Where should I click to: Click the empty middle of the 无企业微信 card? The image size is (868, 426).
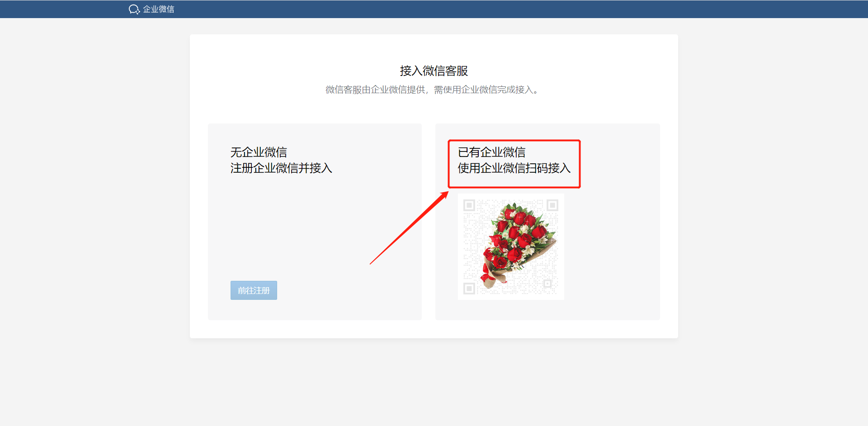tap(315, 226)
